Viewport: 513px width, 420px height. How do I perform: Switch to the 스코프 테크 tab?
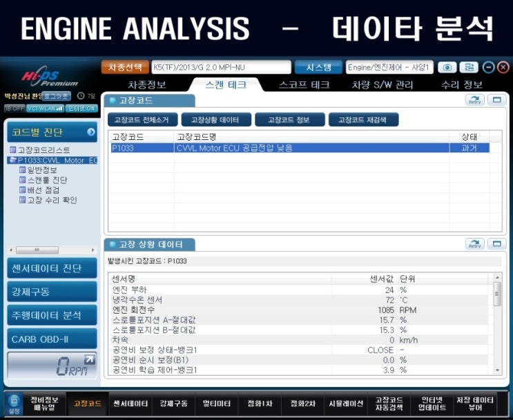pos(304,85)
